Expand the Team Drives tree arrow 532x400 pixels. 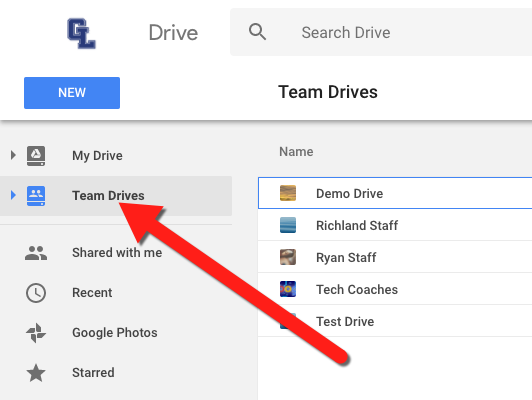[x=13, y=195]
